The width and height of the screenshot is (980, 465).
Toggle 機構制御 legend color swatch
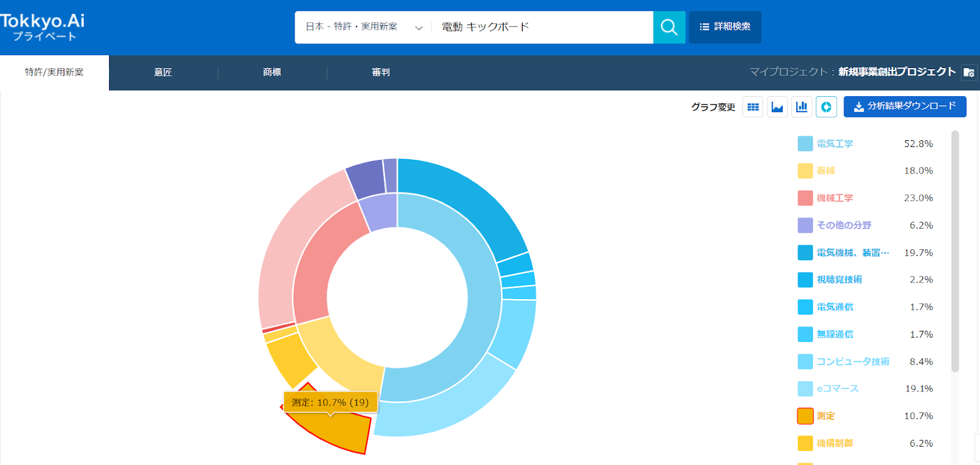point(805,443)
